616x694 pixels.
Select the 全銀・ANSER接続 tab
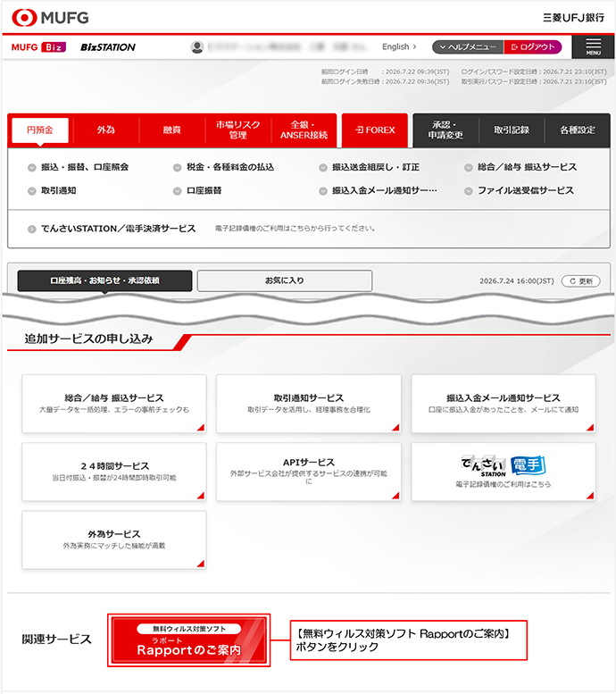pyautogui.click(x=304, y=130)
